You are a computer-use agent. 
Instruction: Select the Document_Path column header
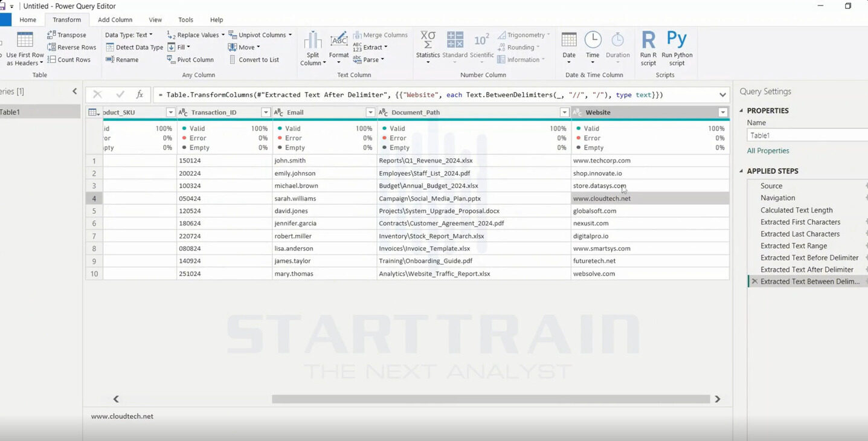(x=474, y=112)
